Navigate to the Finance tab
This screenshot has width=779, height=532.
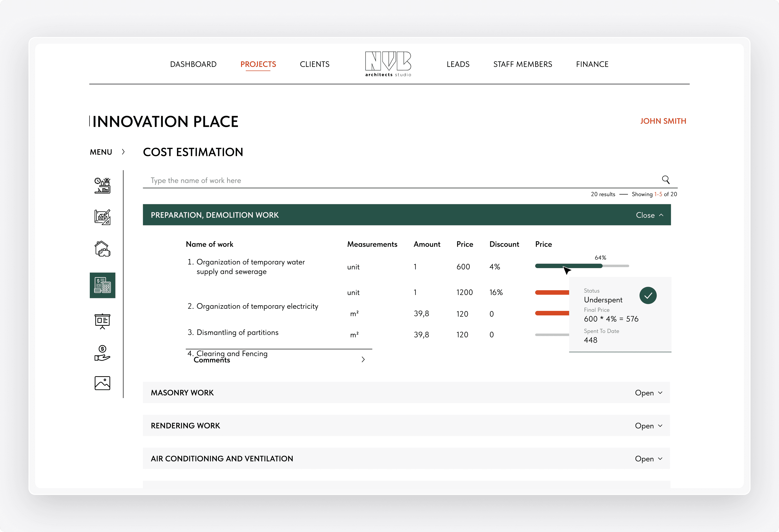tap(592, 64)
